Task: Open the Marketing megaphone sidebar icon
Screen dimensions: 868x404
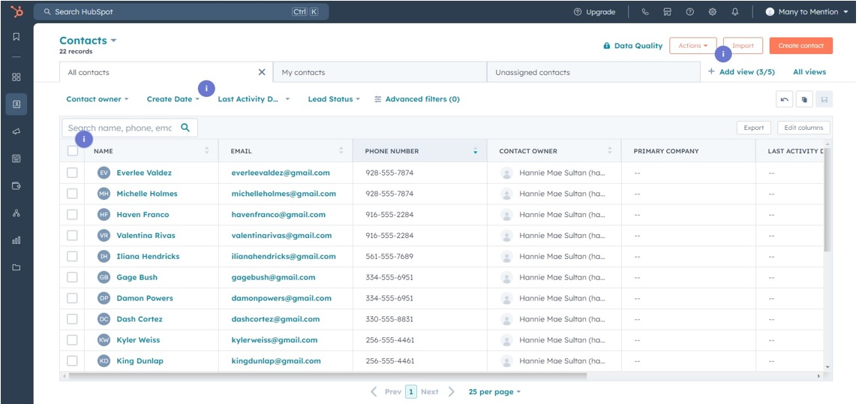Action: pos(16,131)
